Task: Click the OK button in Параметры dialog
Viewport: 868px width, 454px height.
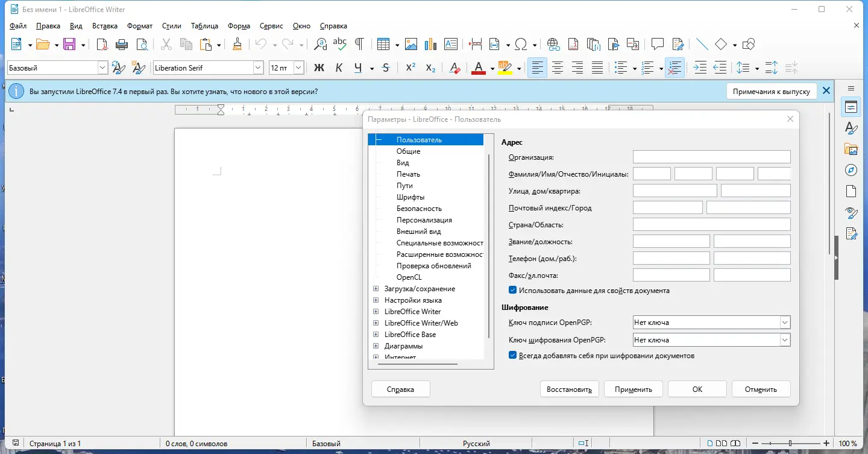Action: pyautogui.click(x=697, y=389)
